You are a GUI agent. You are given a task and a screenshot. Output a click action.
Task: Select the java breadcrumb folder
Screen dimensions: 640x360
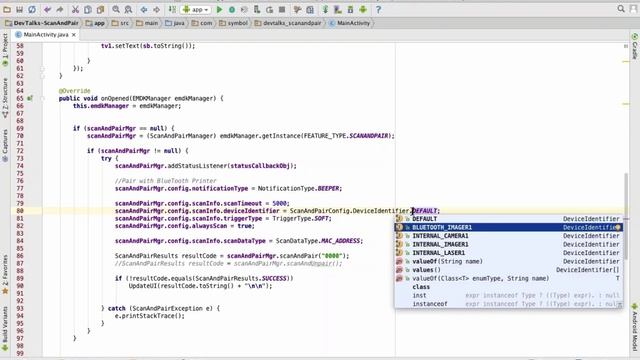[x=175, y=23]
